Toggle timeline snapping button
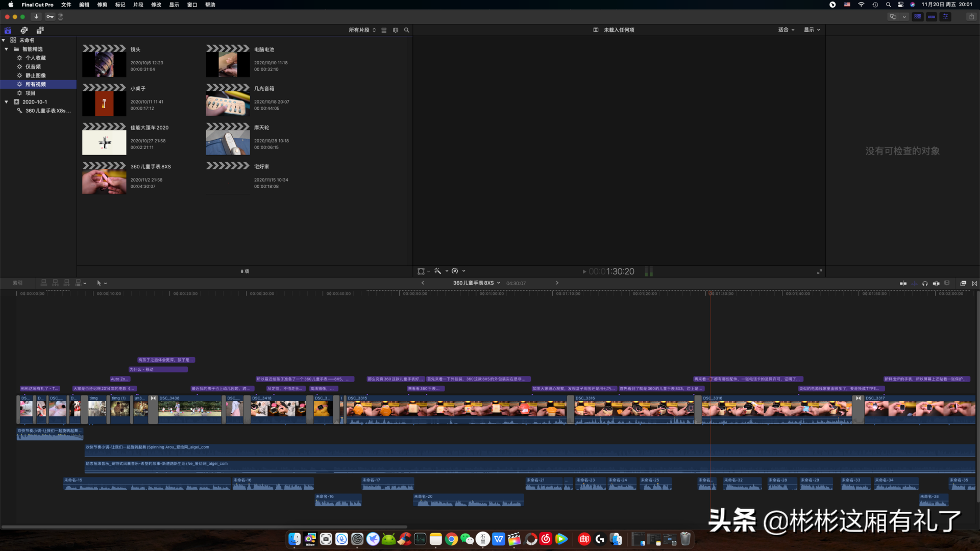980x551 pixels. pos(936,283)
